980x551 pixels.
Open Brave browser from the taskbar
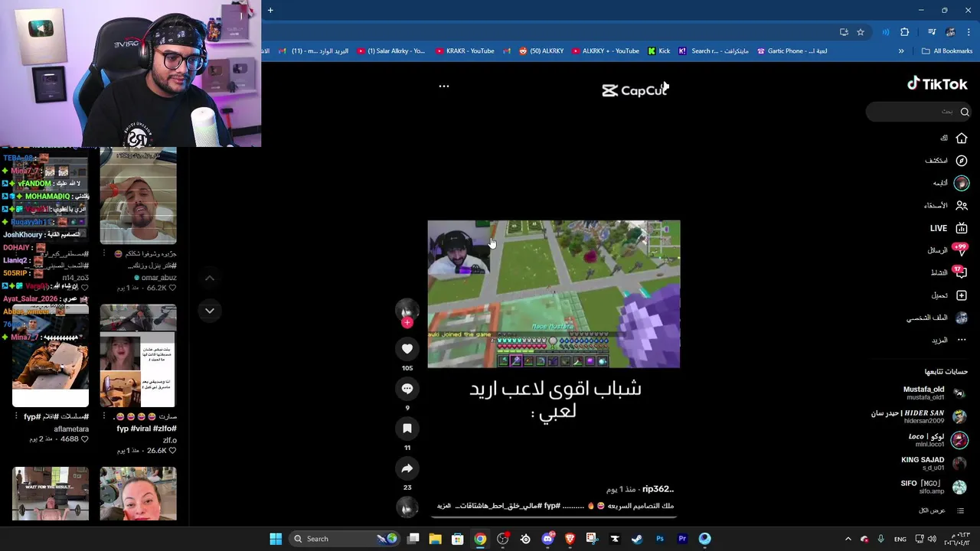[x=570, y=539]
